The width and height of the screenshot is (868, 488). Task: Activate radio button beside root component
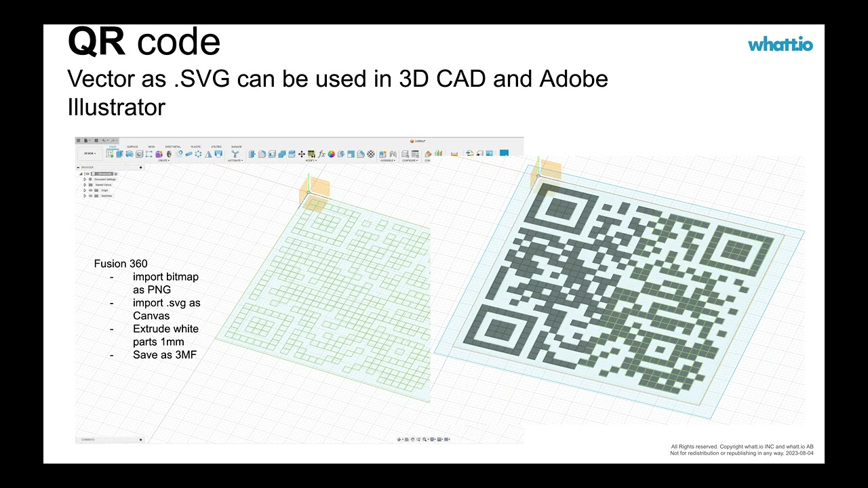115,174
